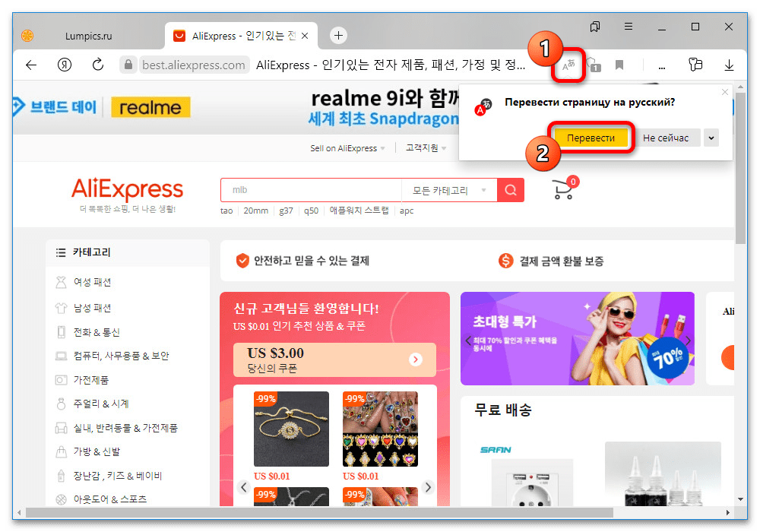760x532 pixels.
Task: Open the 여성 패션 category
Action: coord(92,282)
